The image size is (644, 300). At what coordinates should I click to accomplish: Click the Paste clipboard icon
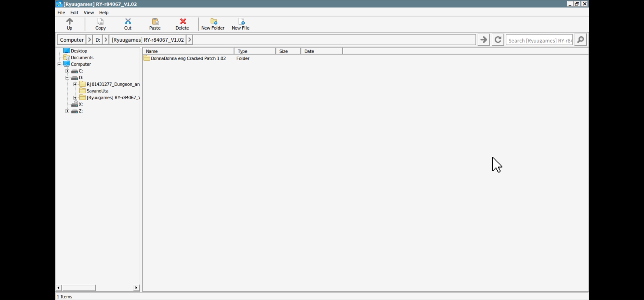click(x=155, y=22)
